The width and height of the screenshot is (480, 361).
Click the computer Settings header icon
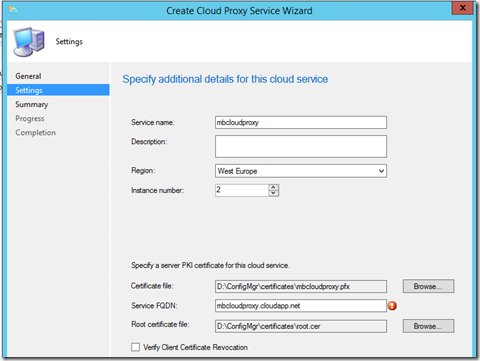tap(29, 42)
